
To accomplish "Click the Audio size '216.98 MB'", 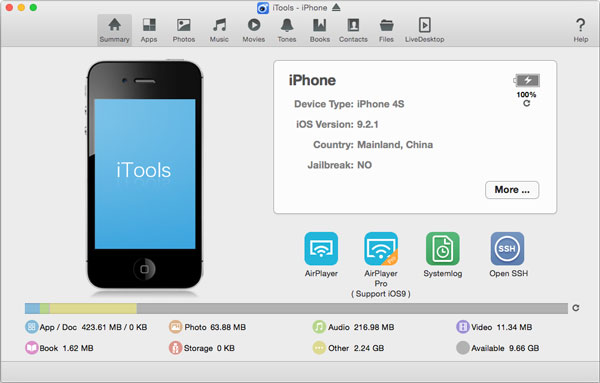I will [x=374, y=327].
